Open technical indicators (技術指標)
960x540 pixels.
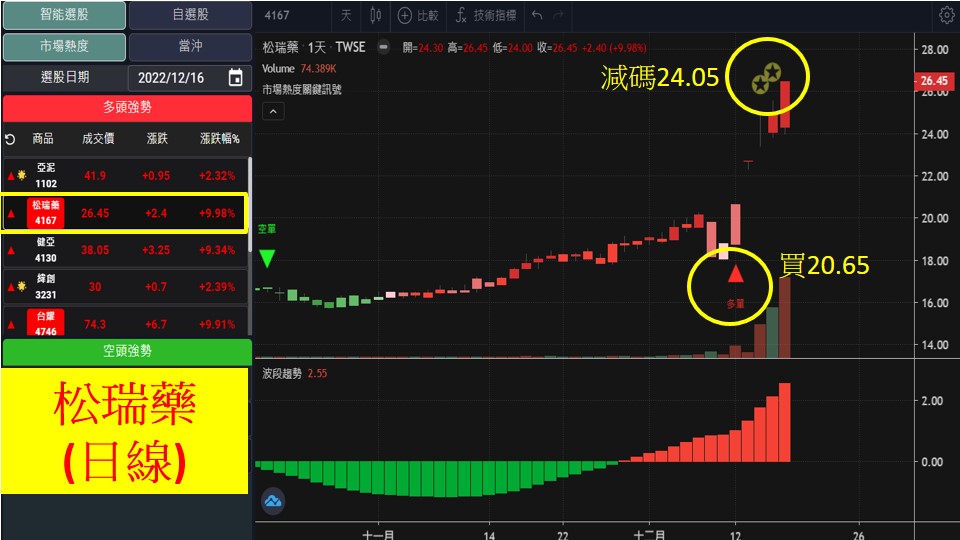tap(485, 15)
